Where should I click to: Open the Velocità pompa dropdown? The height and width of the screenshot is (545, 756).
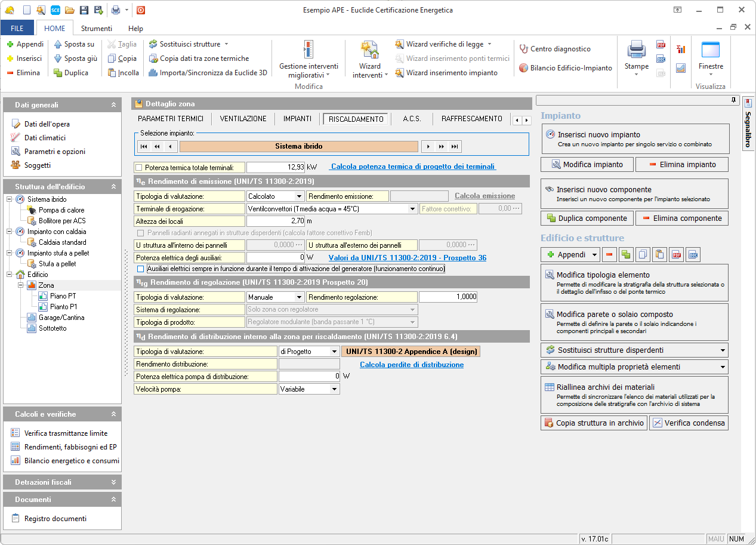pyautogui.click(x=334, y=389)
